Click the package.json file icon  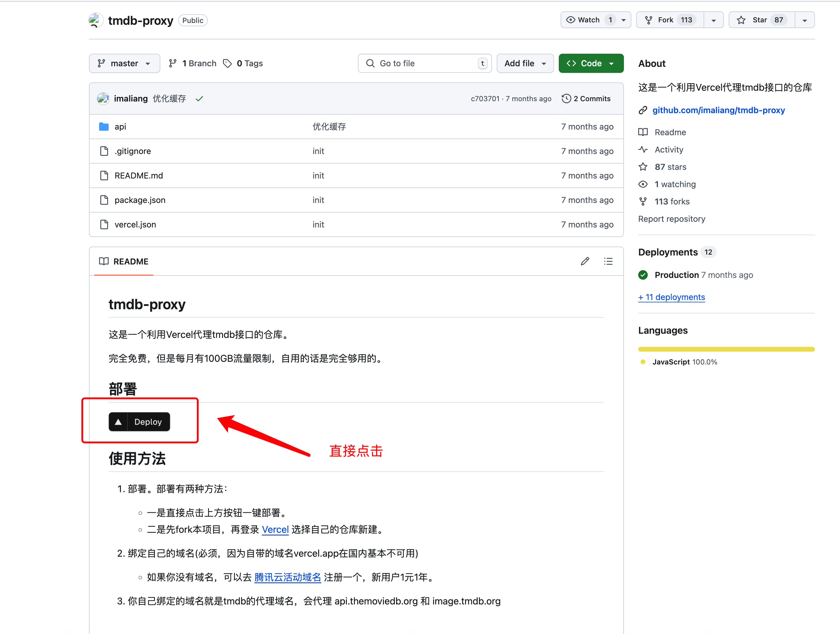pos(104,200)
